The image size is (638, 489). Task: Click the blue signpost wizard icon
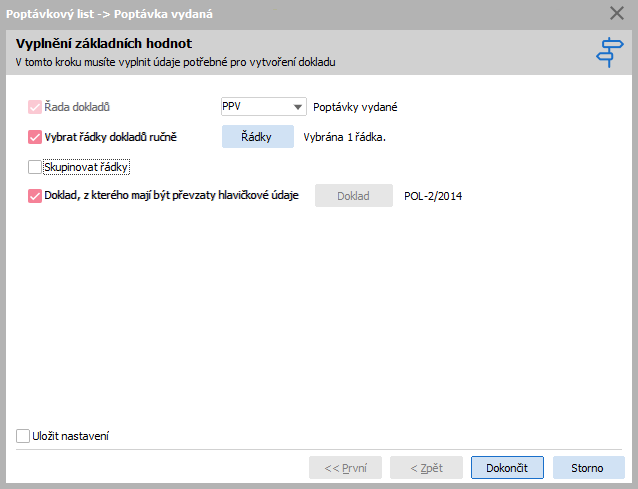pos(609,52)
